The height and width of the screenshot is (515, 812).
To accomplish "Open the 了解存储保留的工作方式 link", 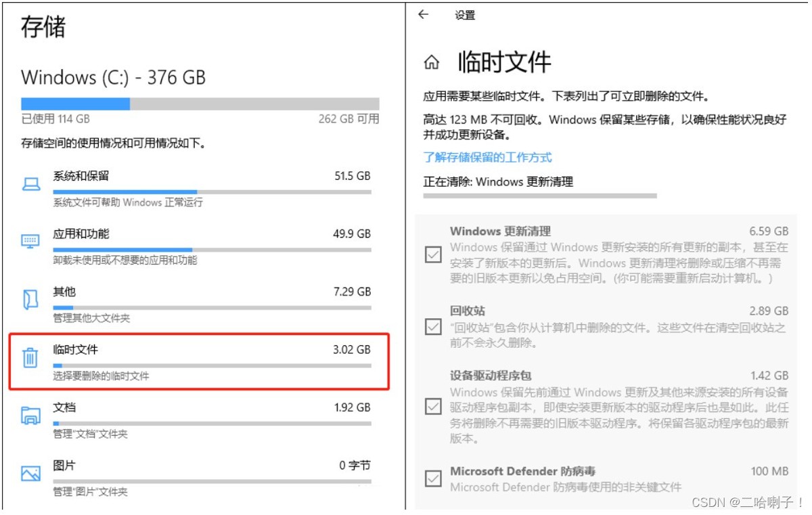I will pos(487,158).
